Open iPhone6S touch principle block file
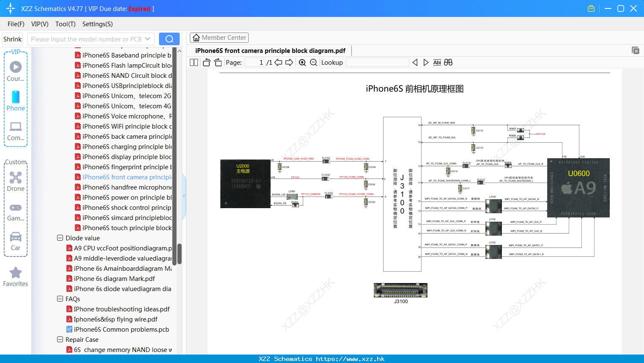This screenshot has height=363, width=644. pos(123,228)
